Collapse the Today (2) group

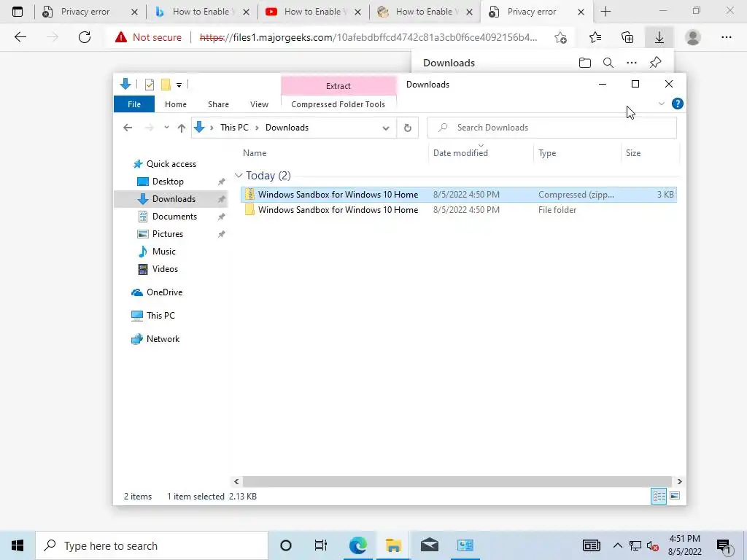pos(239,175)
